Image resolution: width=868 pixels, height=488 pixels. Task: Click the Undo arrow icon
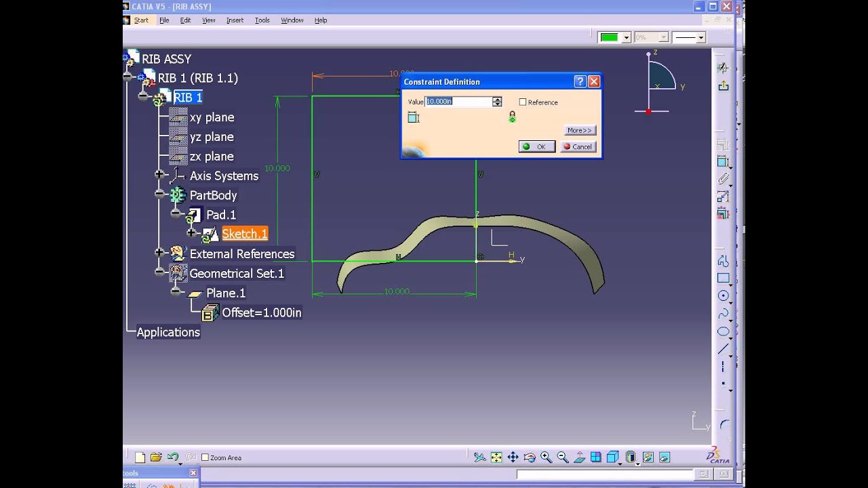(172, 457)
